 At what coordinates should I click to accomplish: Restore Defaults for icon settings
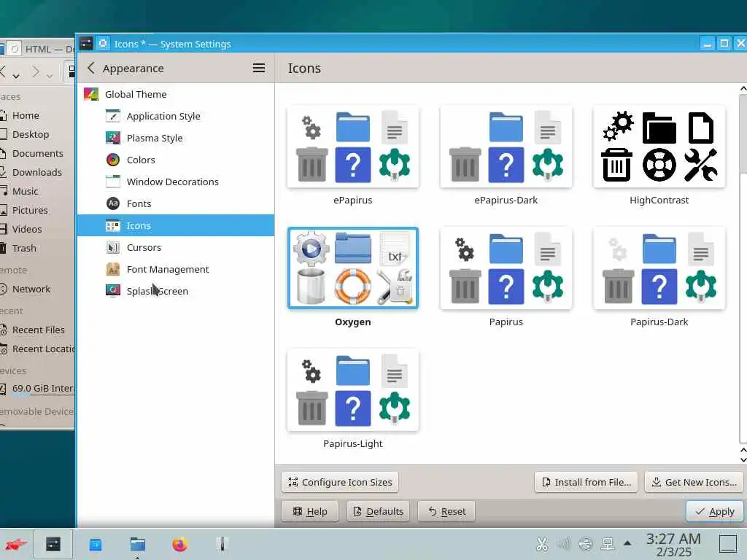pyautogui.click(x=378, y=511)
